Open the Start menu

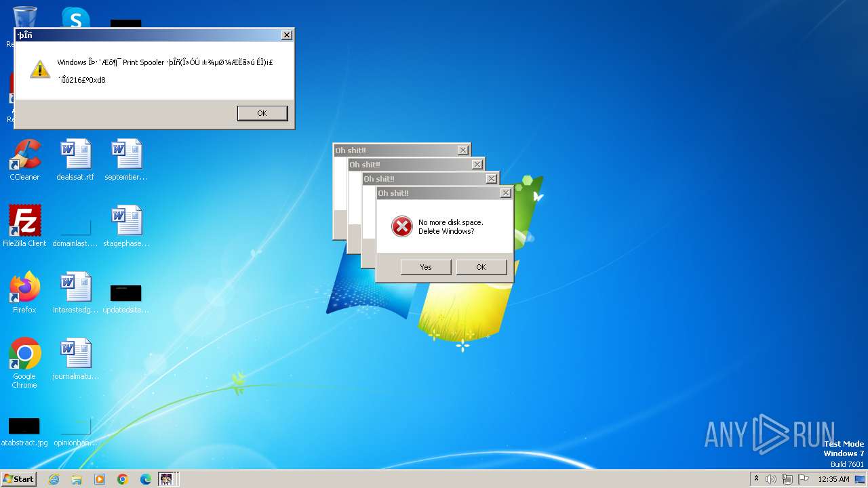point(18,479)
